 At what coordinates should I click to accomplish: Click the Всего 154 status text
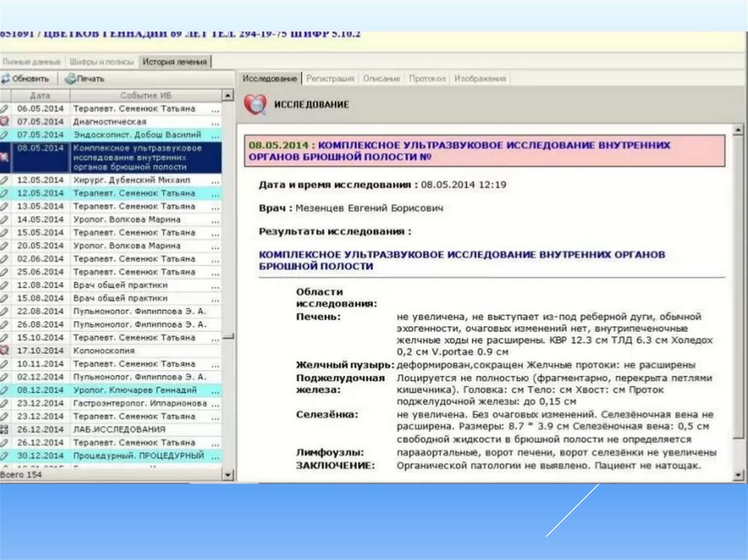(21, 475)
